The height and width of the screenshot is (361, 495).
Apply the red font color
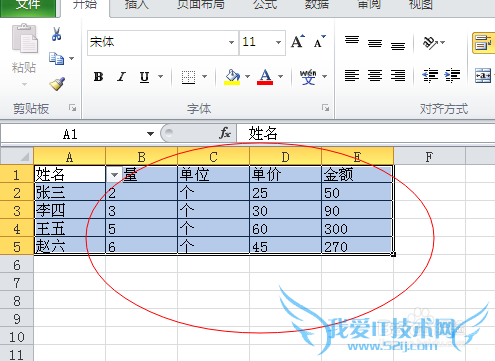[265, 77]
